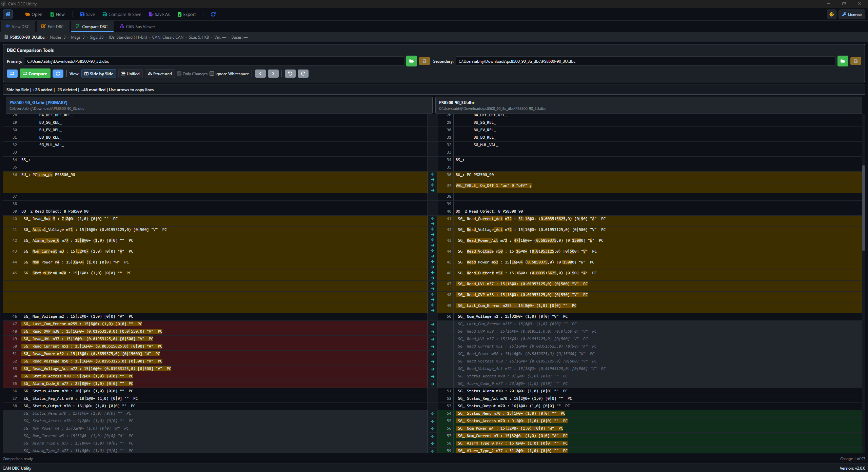Image resolution: width=868 pixels, height=472 pixels.
Task: Copy right arrow for deleted Last_Com_Errror line 47
Action: [x=433, y=324]
